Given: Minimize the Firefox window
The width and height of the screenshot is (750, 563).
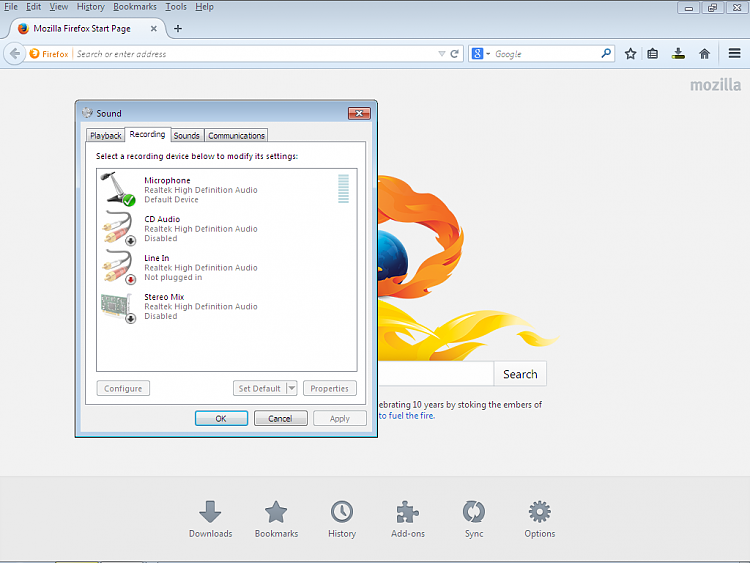Looking at the screenshot, I should (688, 8).
